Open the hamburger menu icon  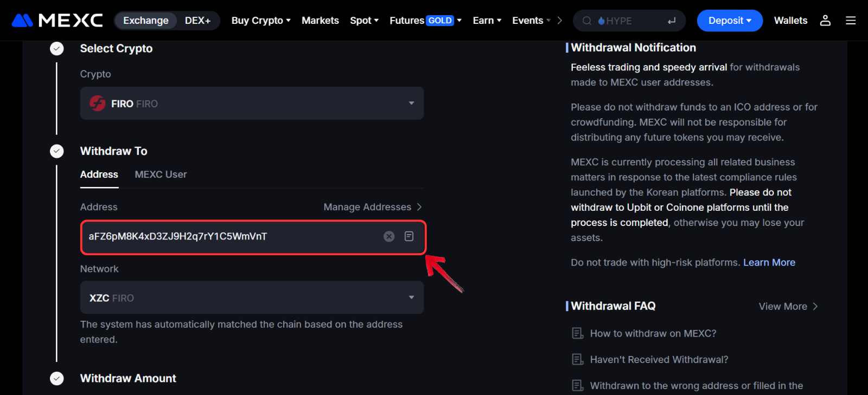(851, 21)
